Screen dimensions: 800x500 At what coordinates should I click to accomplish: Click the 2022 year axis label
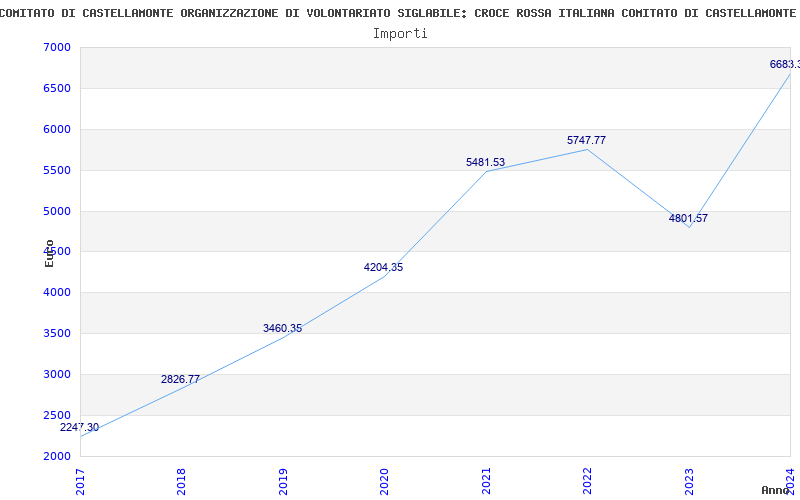tap(587, 482)
